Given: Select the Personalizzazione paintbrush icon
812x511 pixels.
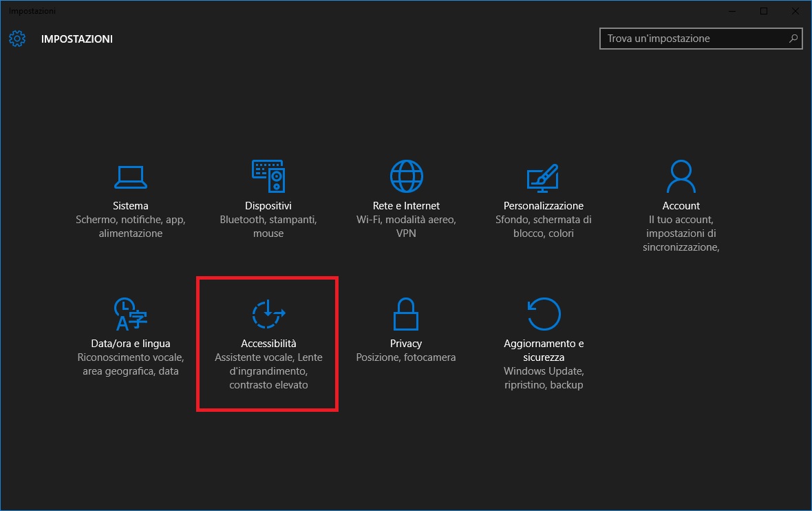Looking at the screenshot, I should pos(543,177).
